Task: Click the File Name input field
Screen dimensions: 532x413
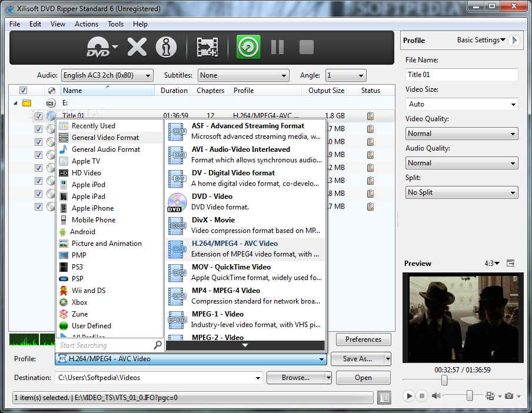Action: (x=461, y=75)
